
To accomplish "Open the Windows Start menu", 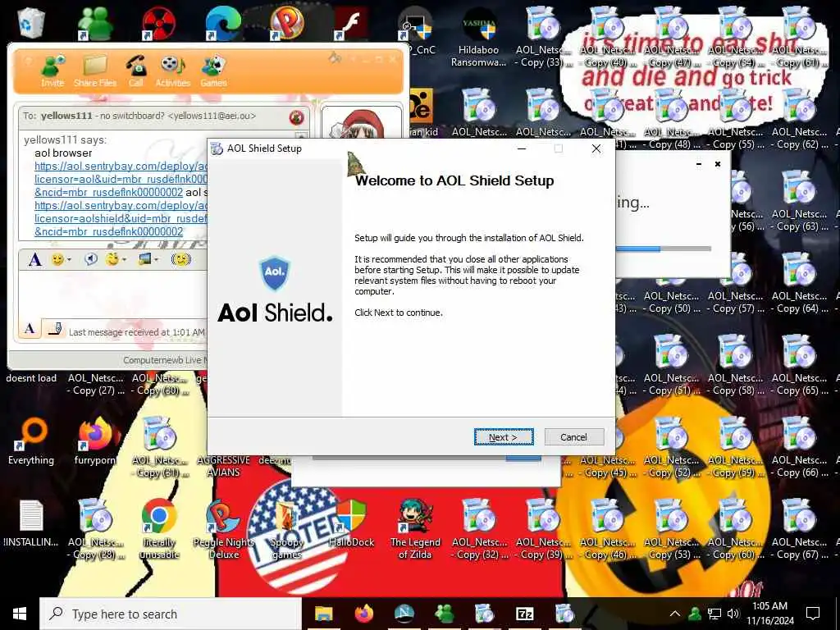I will 20,614.
